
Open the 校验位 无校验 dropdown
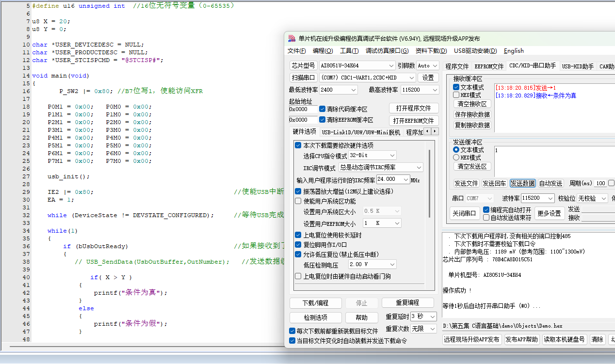coord(592,198)
